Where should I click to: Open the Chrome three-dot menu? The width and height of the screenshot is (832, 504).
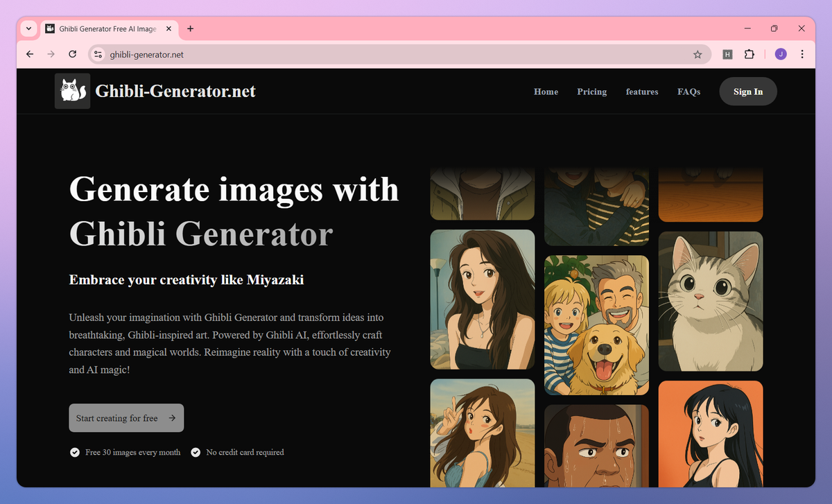(802, 54)
